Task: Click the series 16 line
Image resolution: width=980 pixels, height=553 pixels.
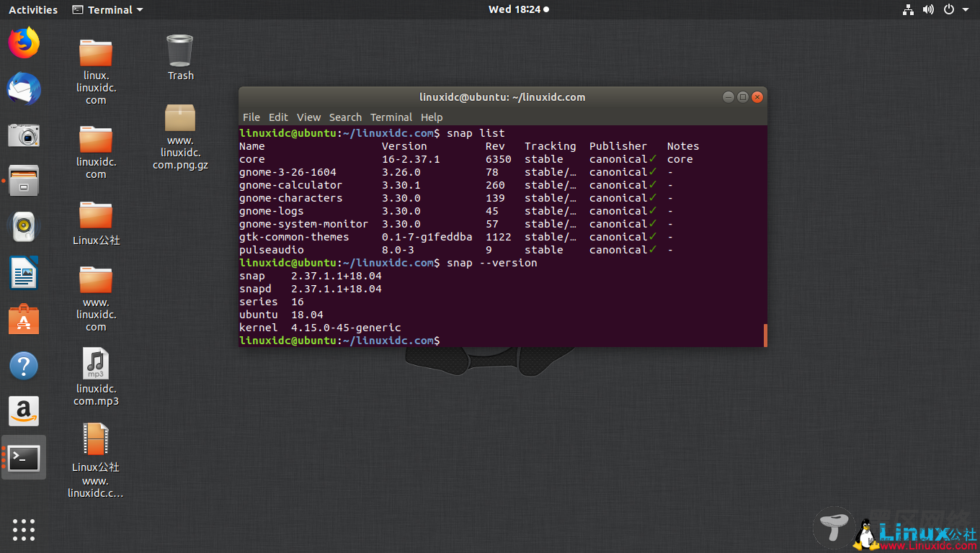Action: point(272,302)
